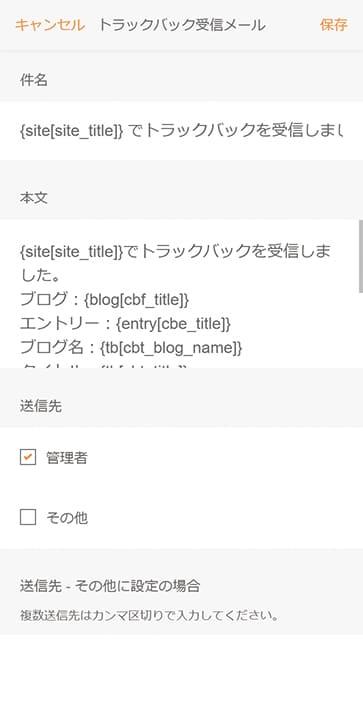This screenshot has width=363, height=704.
Task: Uncheck the 管理者 checkbox
Action: coord(28,458)
